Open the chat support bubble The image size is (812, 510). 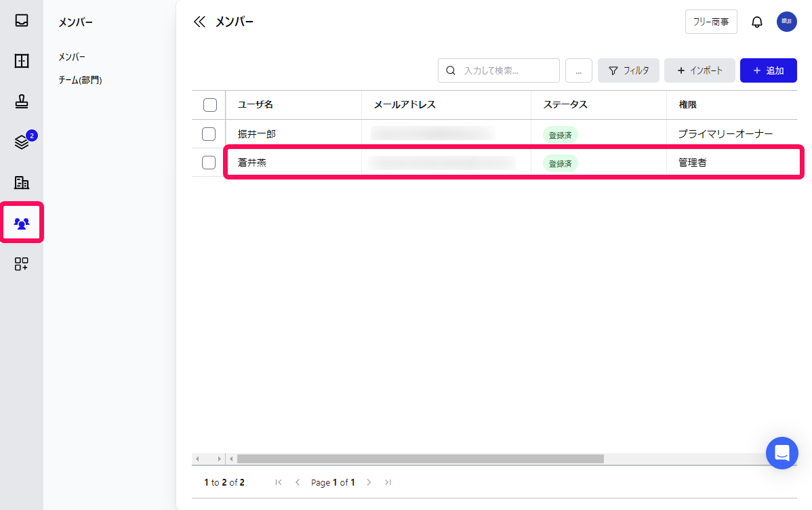coord(782,453)
